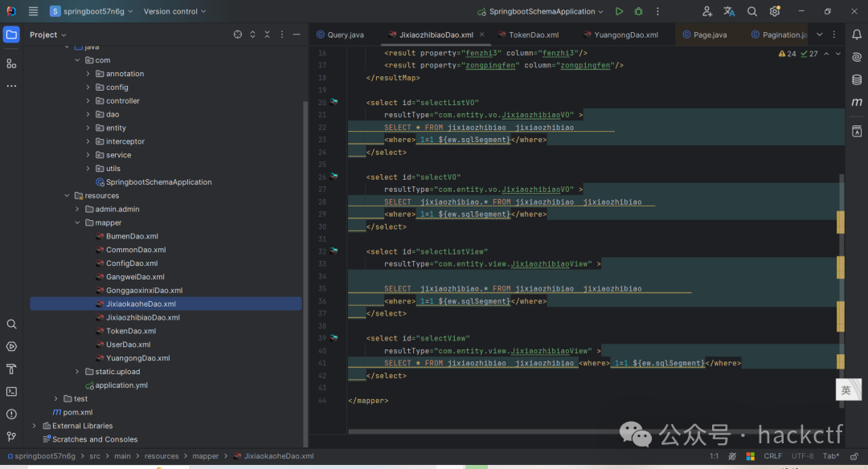Show the notifications bell panel
This screenshot has width=868, height=469.
tap(857, 35)
